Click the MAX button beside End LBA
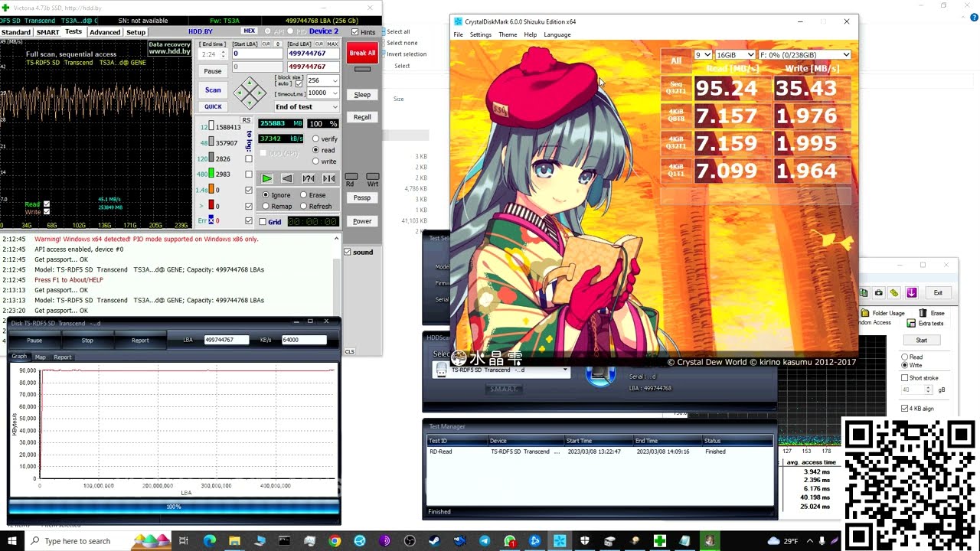The width and height of the screenshot is (980, 551). [332, 44]
